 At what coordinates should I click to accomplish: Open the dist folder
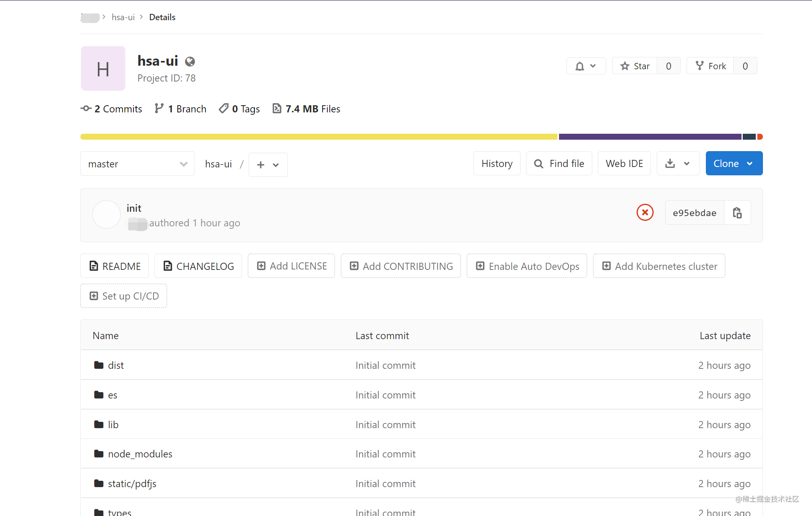[x=116, y=365]
